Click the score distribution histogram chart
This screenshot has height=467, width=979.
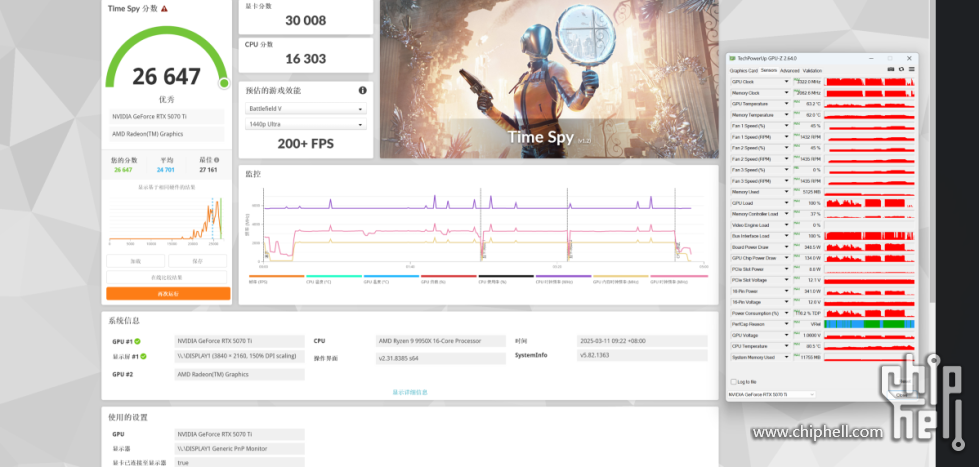(x=167, y=219)
